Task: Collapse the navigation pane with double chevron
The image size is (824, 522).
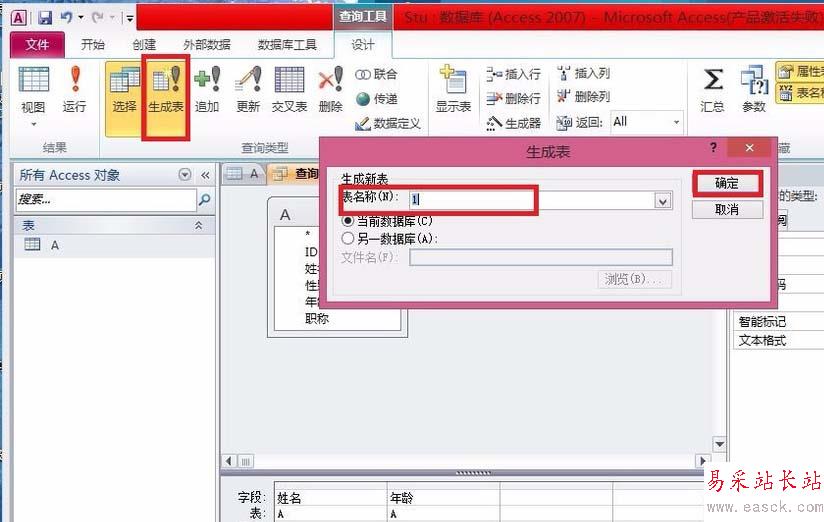Action: (x=205, y=175)
